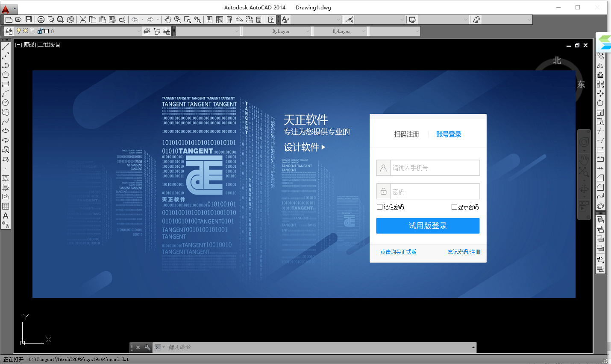
Task: Enable the 记住密码 checkbox
Action: (379, 207)
